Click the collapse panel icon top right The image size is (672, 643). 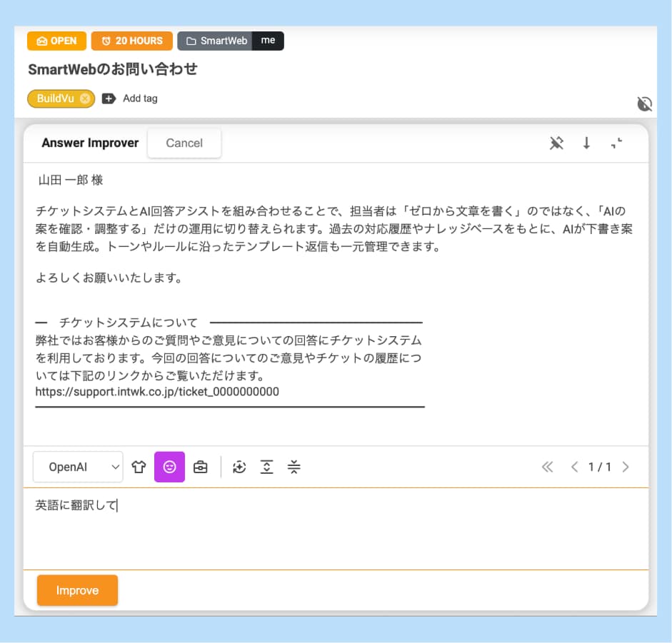point(617,143)
